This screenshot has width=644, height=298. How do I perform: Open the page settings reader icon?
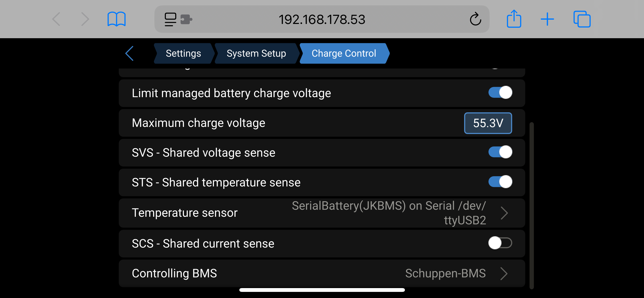click(170, 19)
